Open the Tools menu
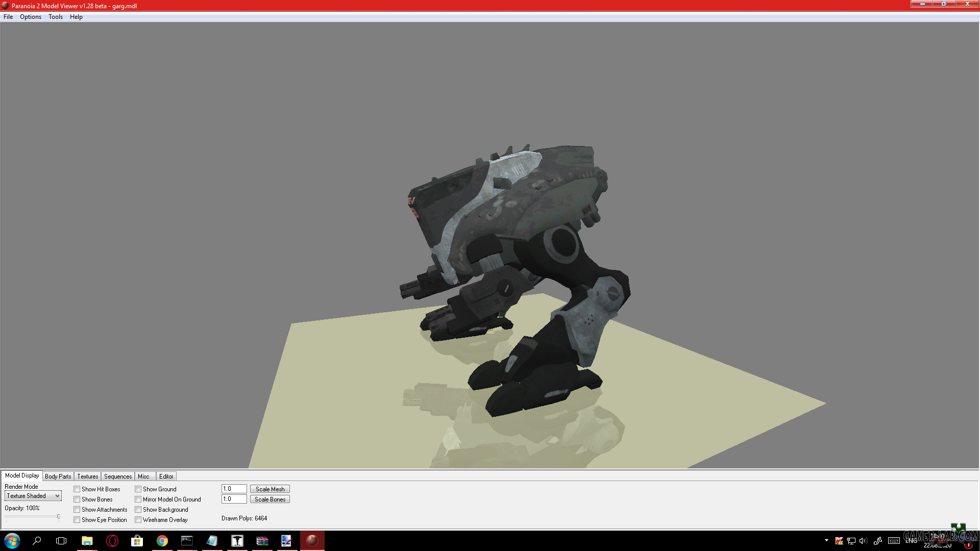980x551 pixels. (56, 17)
